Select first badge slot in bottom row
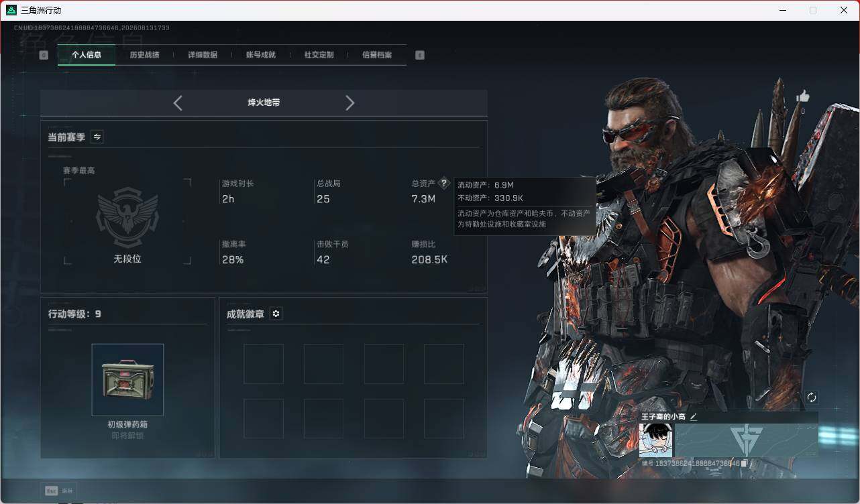 263,419
